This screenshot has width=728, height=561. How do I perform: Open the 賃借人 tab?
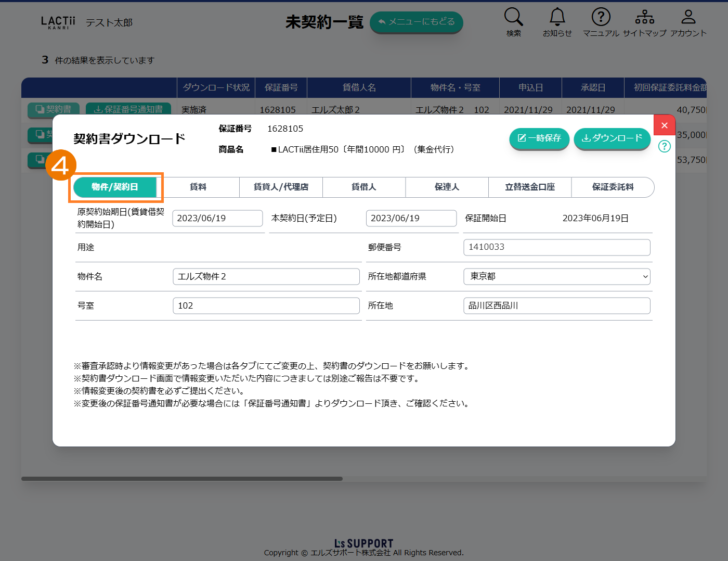click(x=363, y=187)
